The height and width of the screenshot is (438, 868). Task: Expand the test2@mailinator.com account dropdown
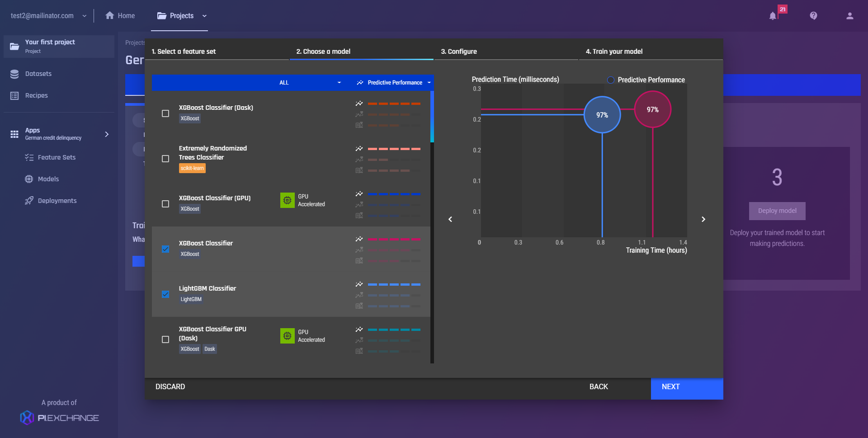click(x=85, y=16)
